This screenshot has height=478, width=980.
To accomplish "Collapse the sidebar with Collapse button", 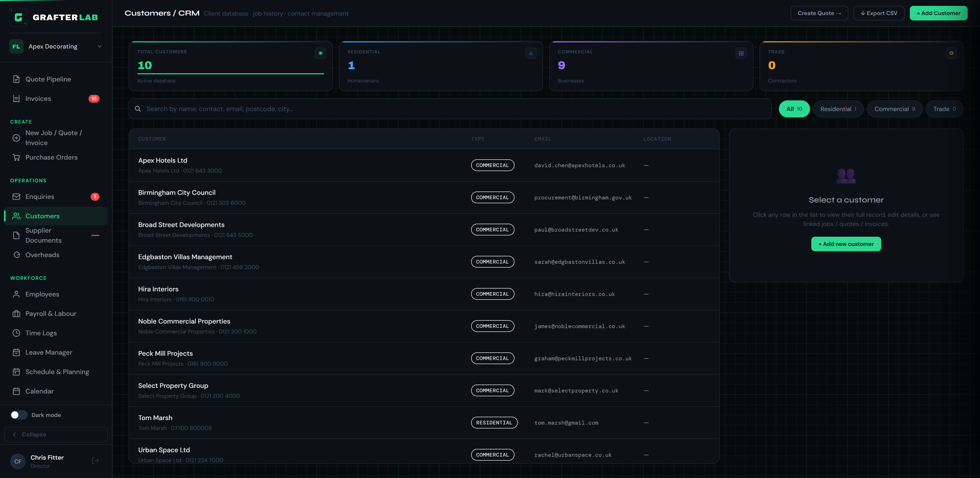I will click(x=56, y=434).
